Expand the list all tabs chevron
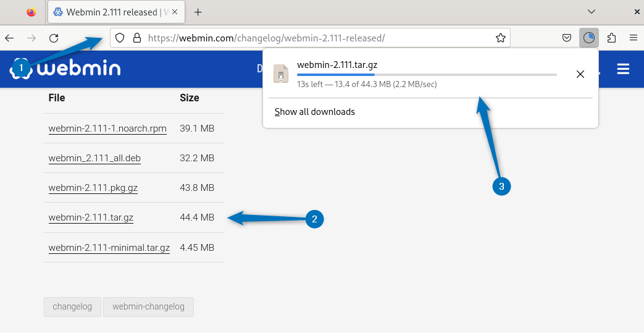The height and width of the screenshot is (333, 644). 592,12
